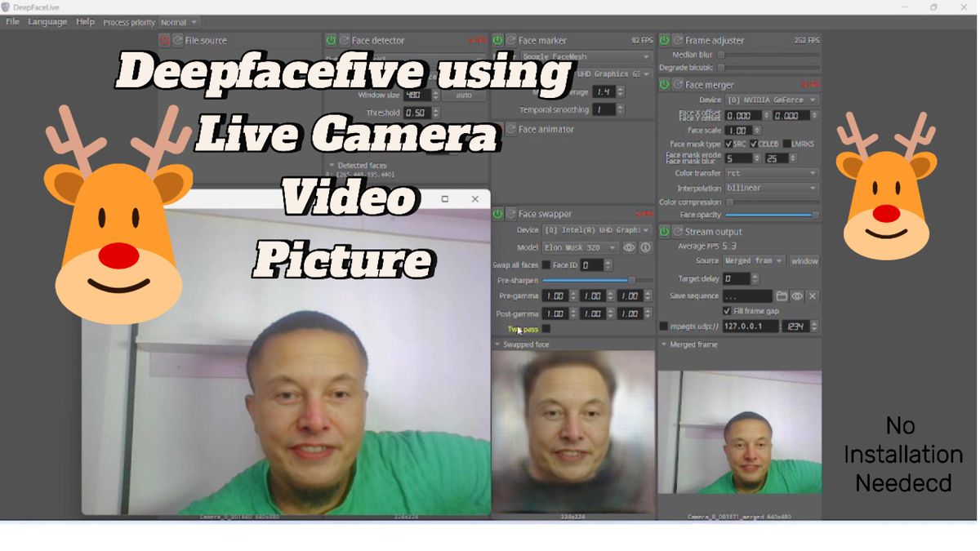Show the Save sequence folder with eye icon
The height and width of the screenshot is (551, 980).
click(x=797, y=296)
